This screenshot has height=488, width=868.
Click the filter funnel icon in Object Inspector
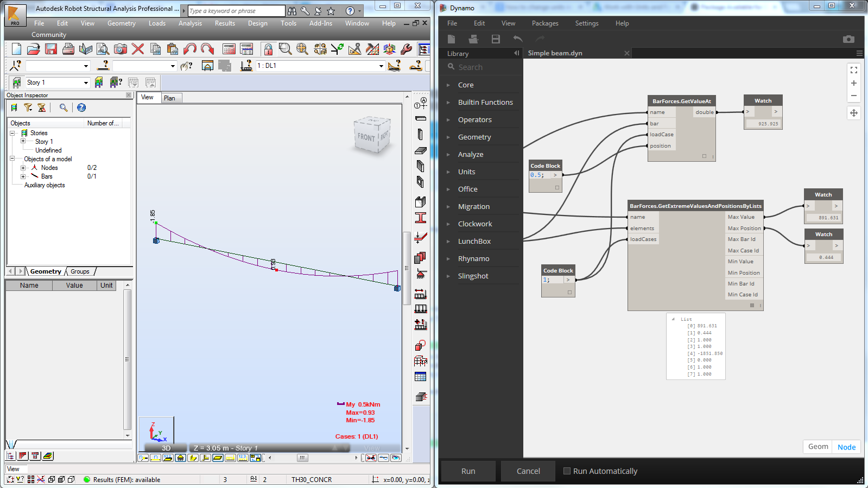pyautogui.click(x=28, y=107)
